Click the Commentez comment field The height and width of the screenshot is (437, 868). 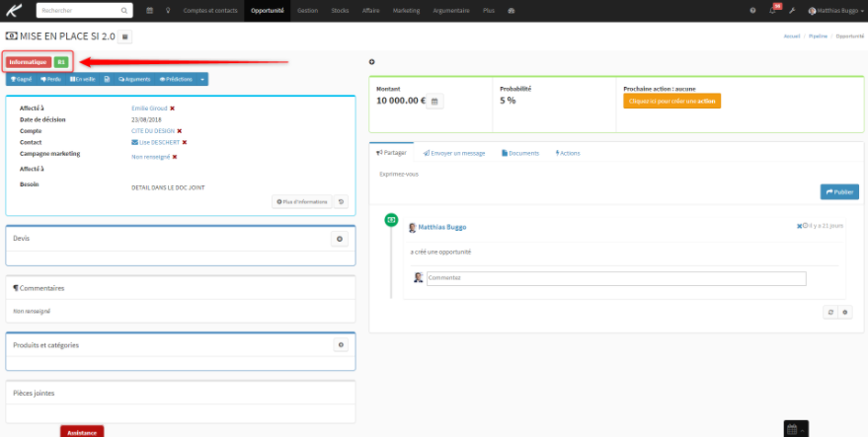[616, 278]
